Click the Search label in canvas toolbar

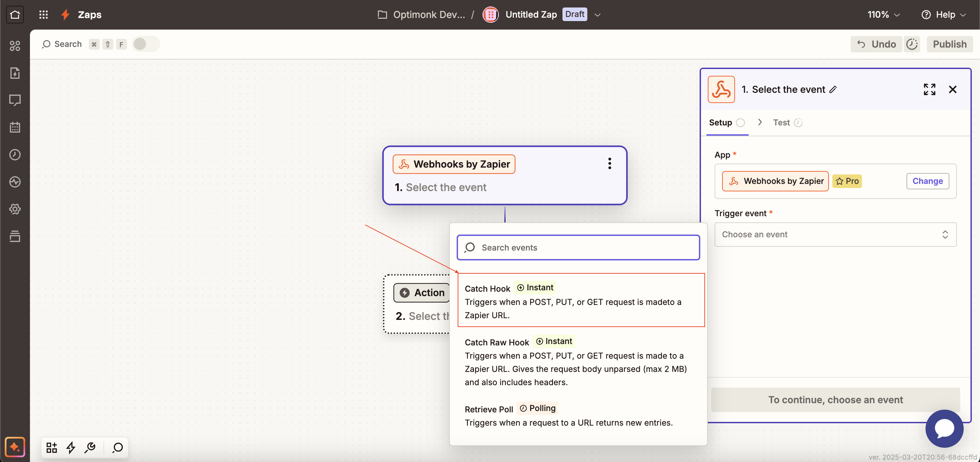(x=68, y=44)
